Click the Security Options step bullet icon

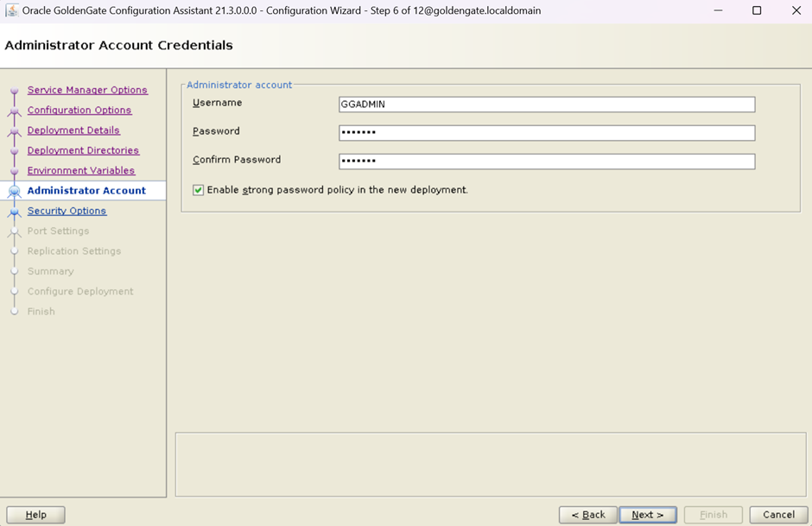click(14, 212)
